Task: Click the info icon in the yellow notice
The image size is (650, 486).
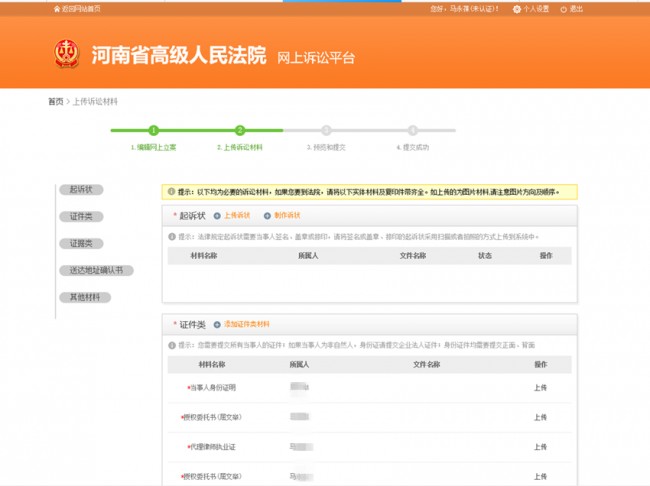Action: pyautogui.click(x=172, y=192)
